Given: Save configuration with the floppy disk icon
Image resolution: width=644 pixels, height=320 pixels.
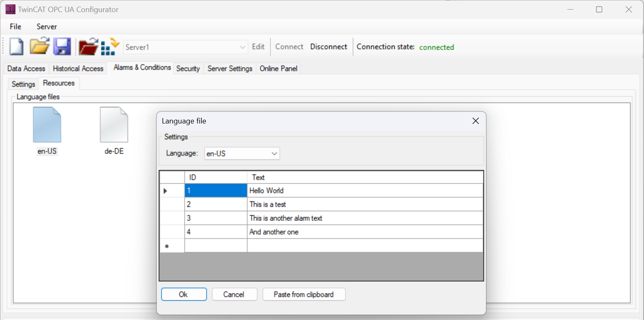Looking at the screenshot, I should (x=62, y=46).
